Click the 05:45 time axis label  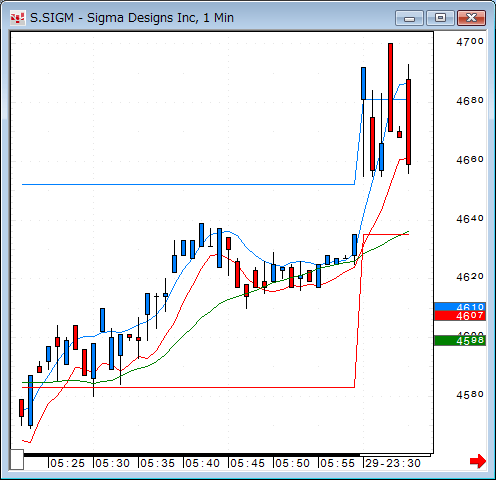click(247, 463)
